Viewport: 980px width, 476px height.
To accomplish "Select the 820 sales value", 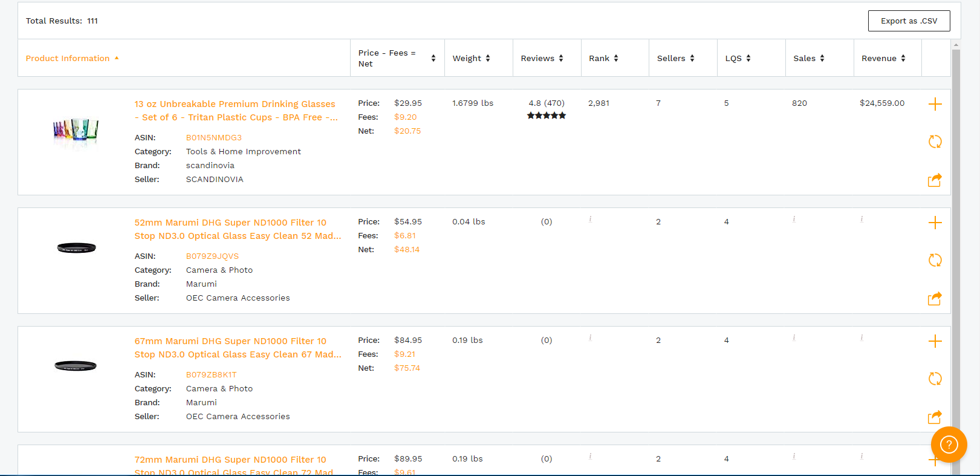I will pos(799,103).
